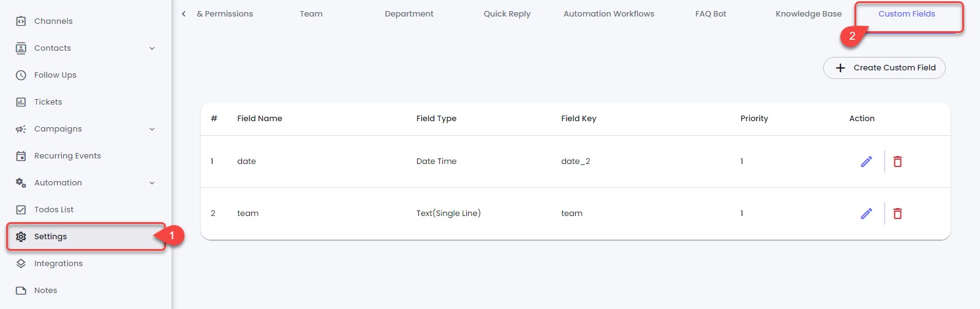
Task: Expand the Contacts submenu chevron
Action: 152,48
